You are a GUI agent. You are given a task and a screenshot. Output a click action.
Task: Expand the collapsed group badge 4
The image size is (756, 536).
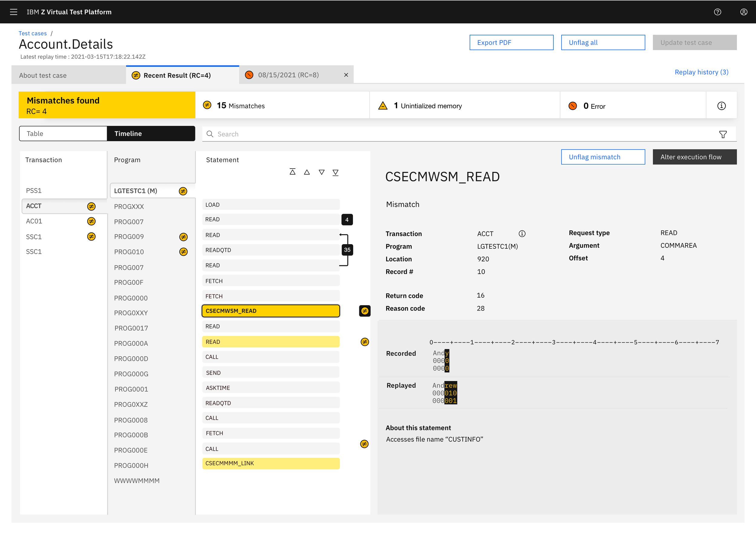pos(347,219)
